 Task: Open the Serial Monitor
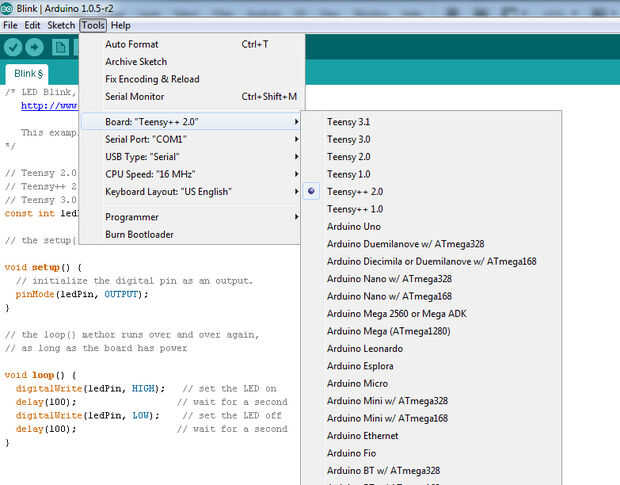click(192, 96)
